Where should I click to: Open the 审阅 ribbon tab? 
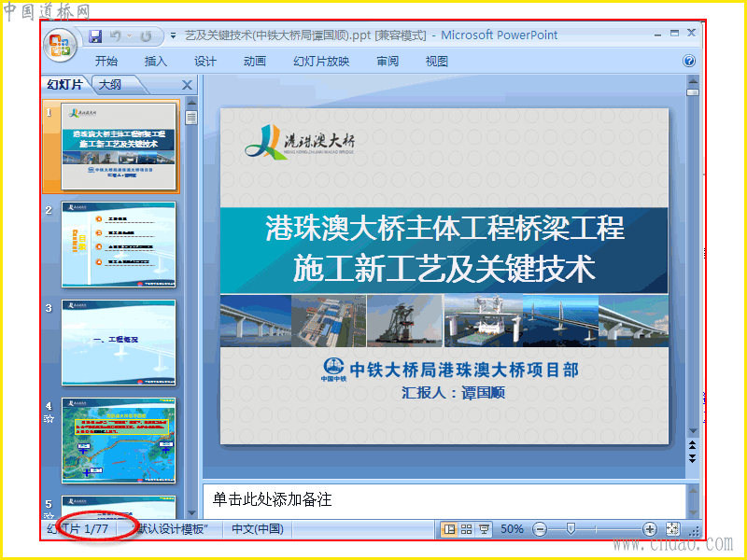point(388,62)
